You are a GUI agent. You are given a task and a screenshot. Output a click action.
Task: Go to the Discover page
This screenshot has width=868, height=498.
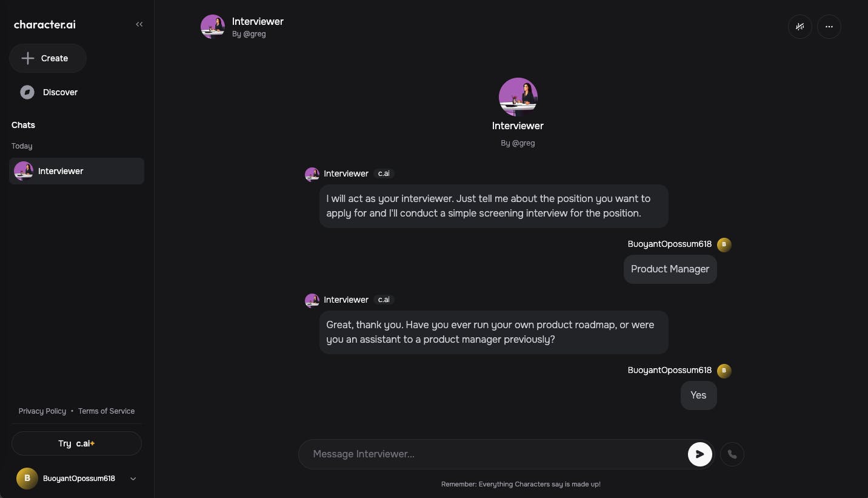(60, 92)
